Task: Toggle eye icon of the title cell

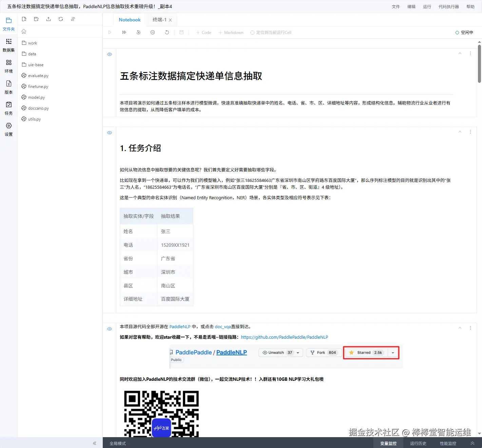Action: point(110,54)
